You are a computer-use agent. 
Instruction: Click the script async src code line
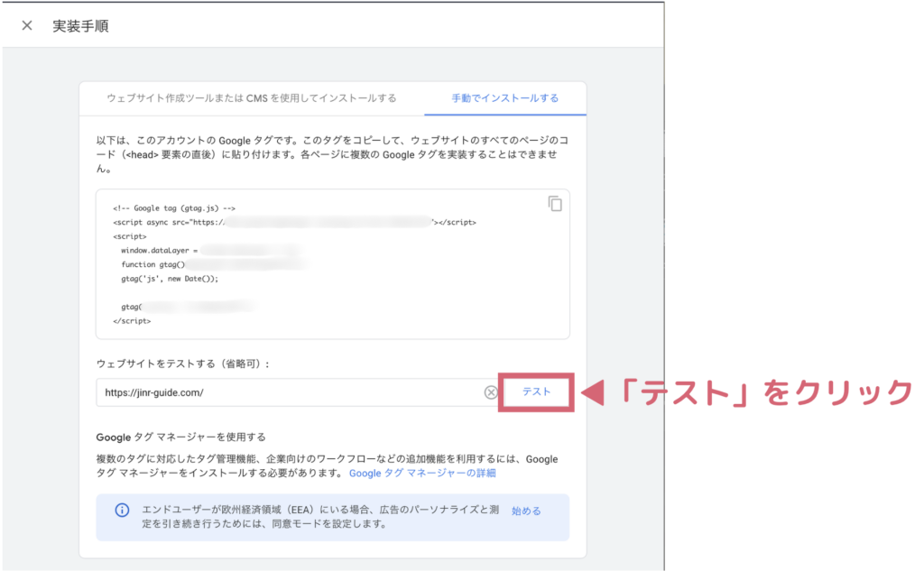pos(295,222)
